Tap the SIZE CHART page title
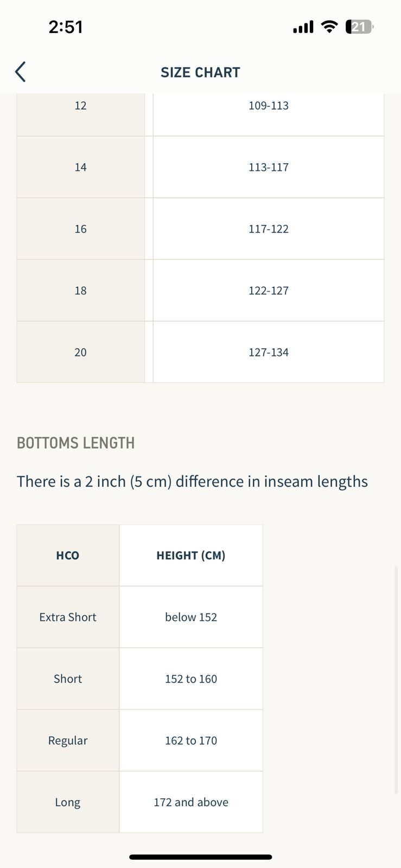 pyautogui.click(x=200, y=72)
